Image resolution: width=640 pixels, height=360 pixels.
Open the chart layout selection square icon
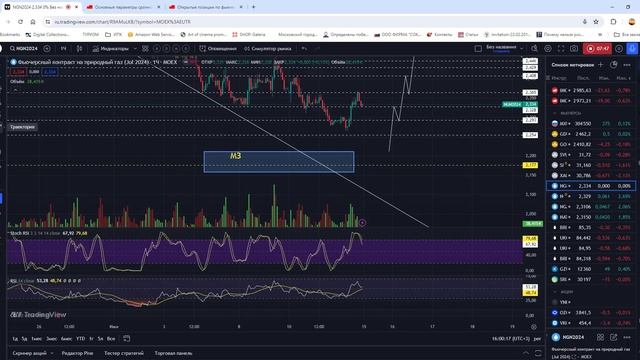pos(478,49)
